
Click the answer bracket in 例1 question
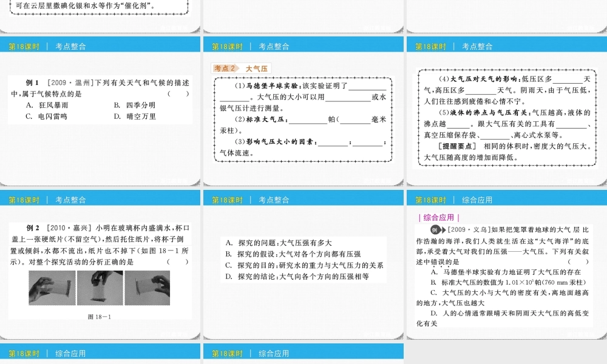point(178,94)
